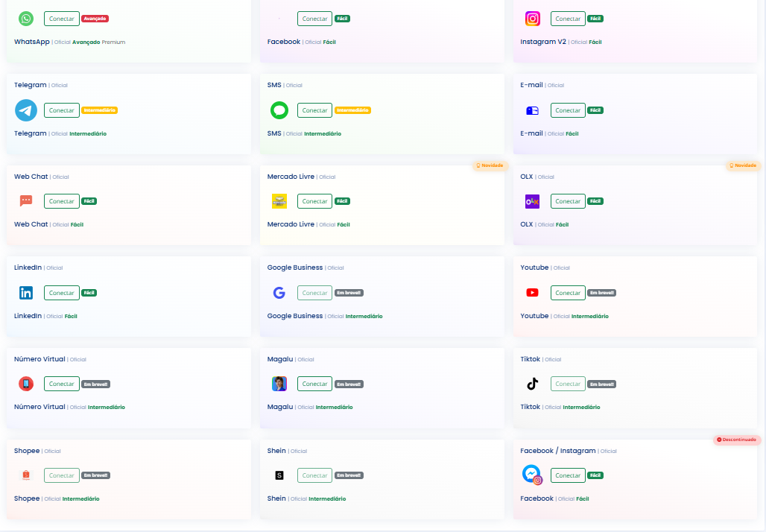Connect the Telegram channel
This screenshot has width=766, height=532.
click(x=62, y=110)
